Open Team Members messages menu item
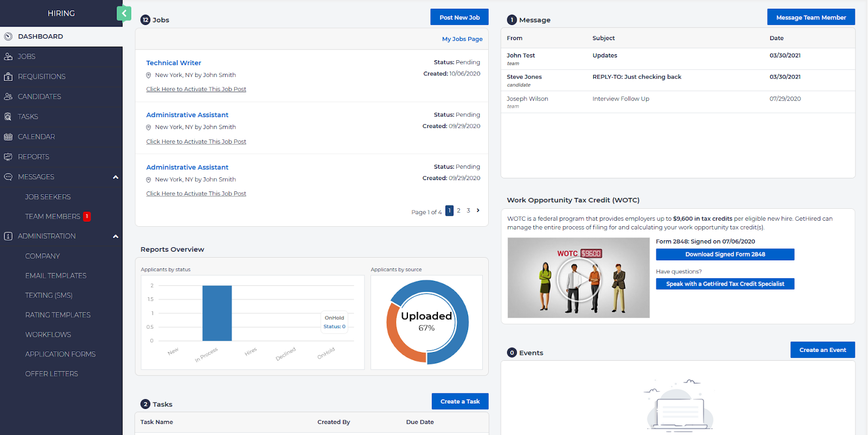This screenshot has width=868, height=435. click(53, 216)
